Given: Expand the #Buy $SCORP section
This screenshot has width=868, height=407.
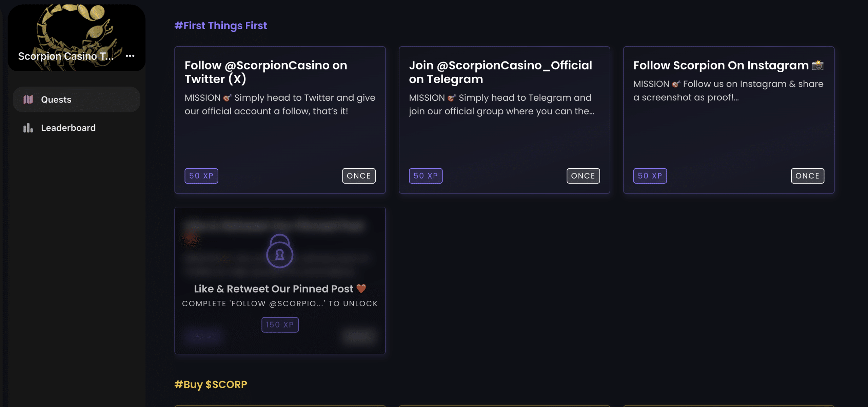Looking at the screenshot, I should (210, 385).
